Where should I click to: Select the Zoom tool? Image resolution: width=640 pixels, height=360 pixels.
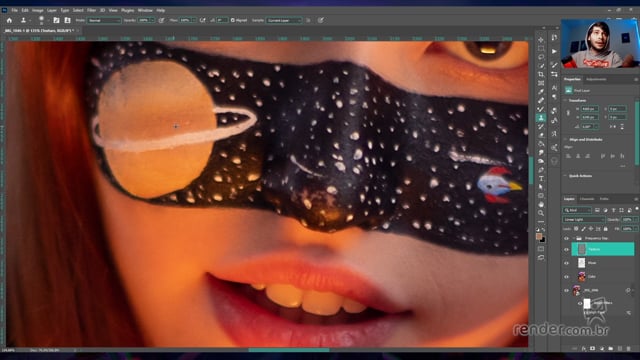[x=541, y=213]
